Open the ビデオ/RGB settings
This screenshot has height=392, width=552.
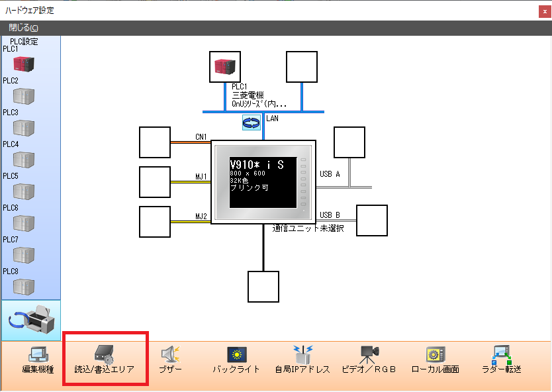click(369, 360)
